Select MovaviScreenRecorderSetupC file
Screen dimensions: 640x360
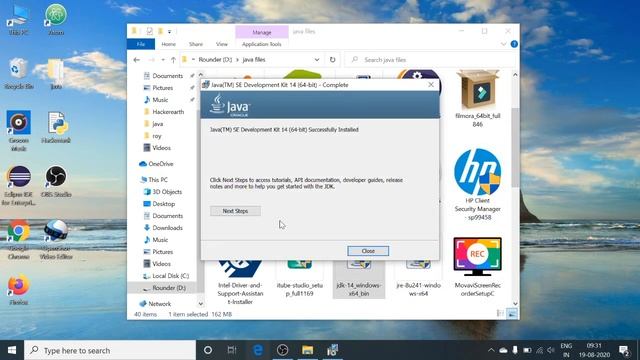(478, 267)
